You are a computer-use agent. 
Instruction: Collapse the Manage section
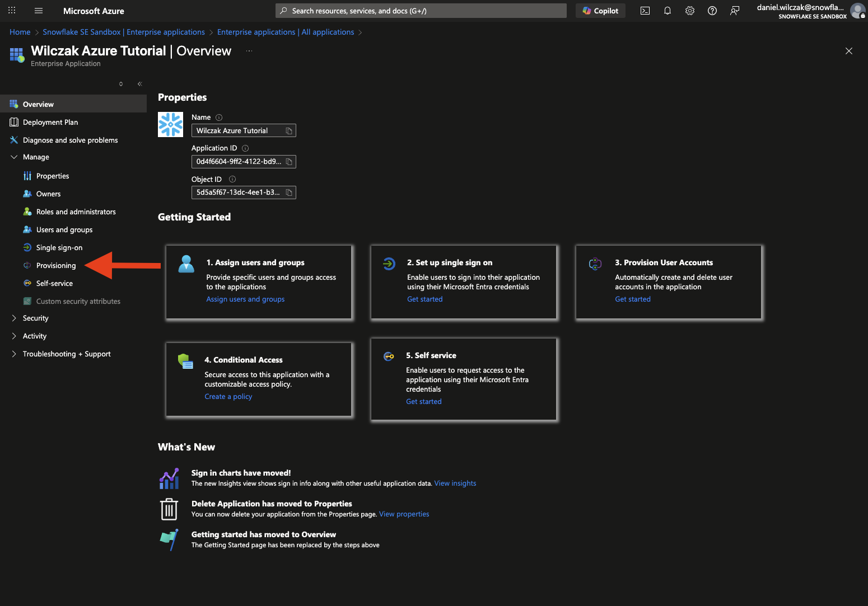14,157
